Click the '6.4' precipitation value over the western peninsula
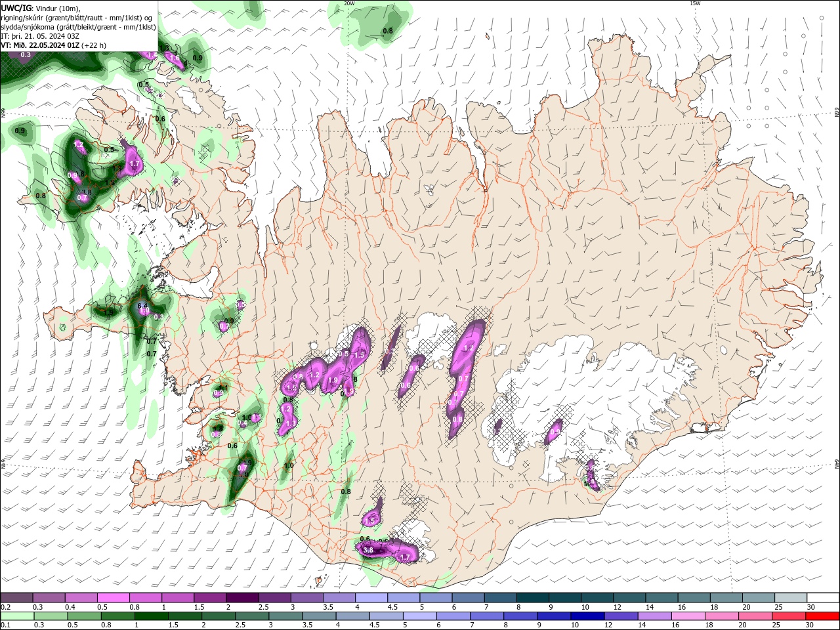This screenshot has height=630, width=840. point(142,306)
